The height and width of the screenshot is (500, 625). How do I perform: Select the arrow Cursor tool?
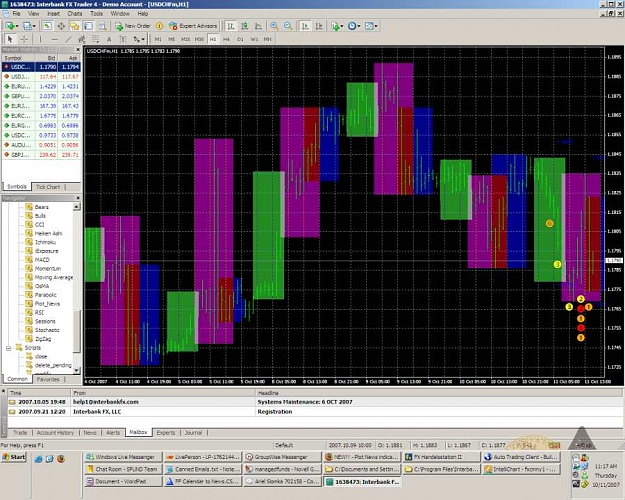pos(10,39)
